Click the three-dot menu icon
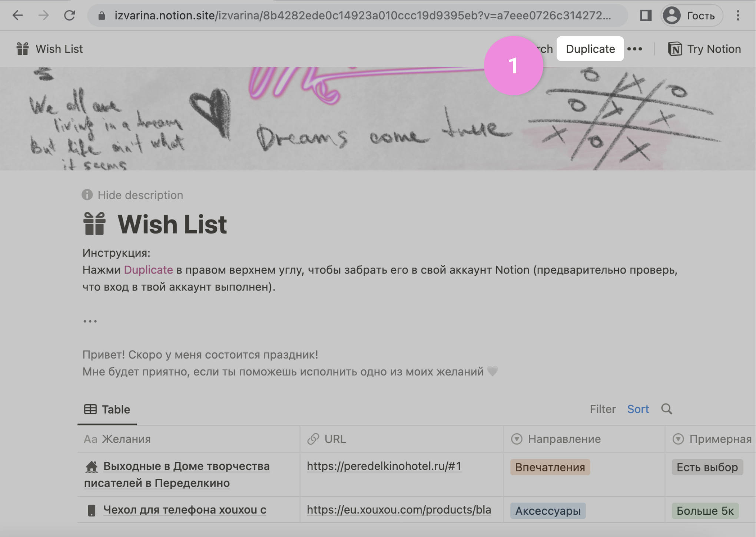This screenshot has width=756, height=537. [x=634, y=49]
